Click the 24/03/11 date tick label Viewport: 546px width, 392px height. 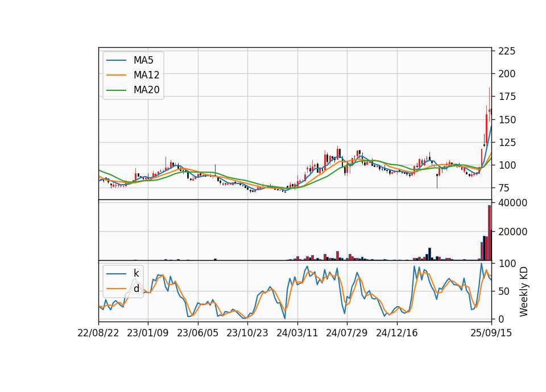[297, 333]
